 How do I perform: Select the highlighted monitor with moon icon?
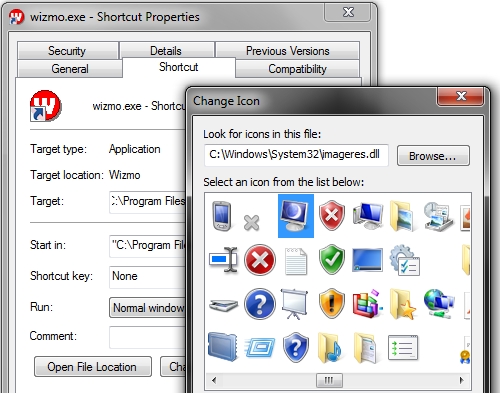pos(296,216)
